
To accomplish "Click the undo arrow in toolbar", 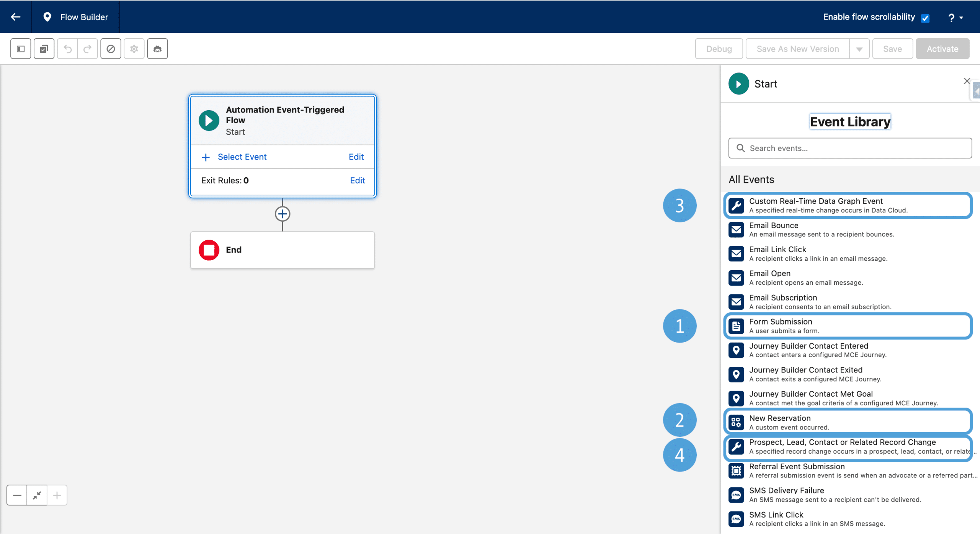I will pyautogui.click(x=68, y=49).
